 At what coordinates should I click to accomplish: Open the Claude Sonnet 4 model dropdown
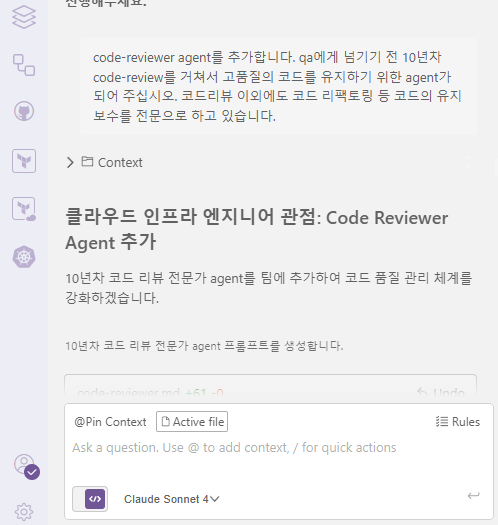tap(171, 499)
